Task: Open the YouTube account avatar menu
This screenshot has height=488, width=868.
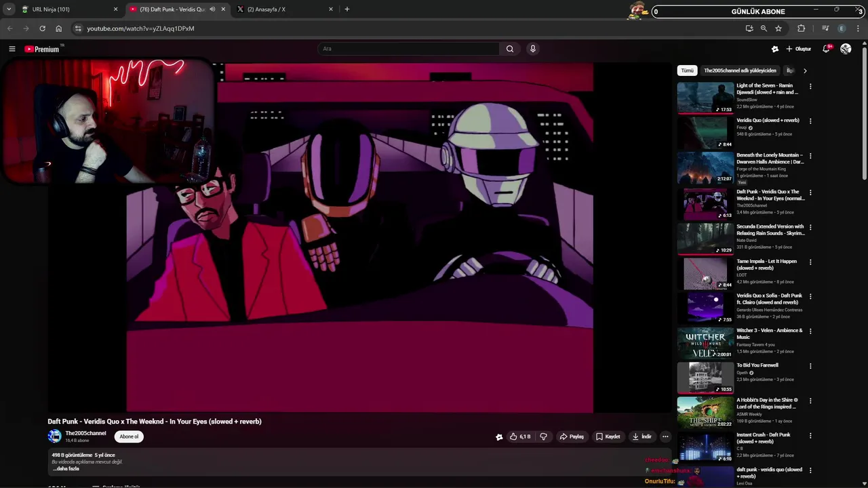Action: click(846, 49)
